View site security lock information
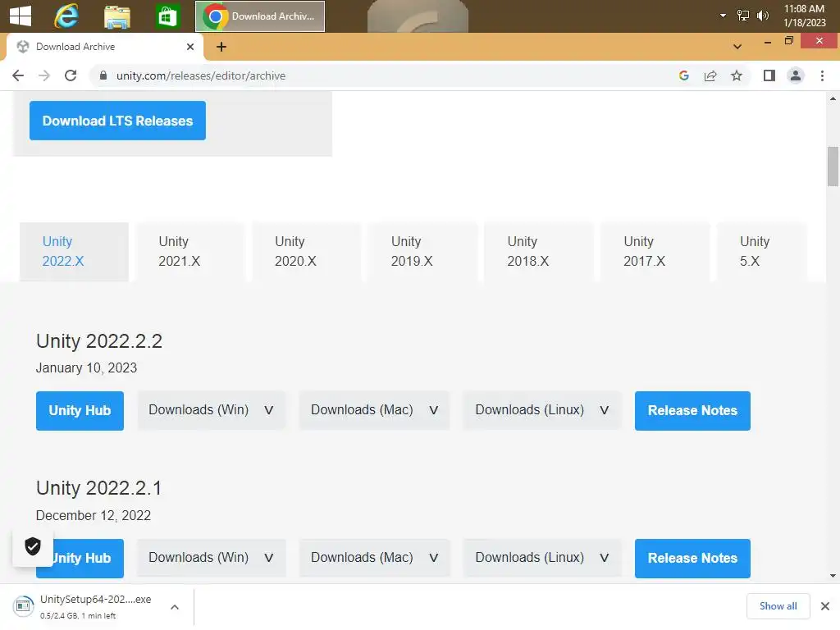Viewport: 840px width, 630px height. [x=103, y=75]
